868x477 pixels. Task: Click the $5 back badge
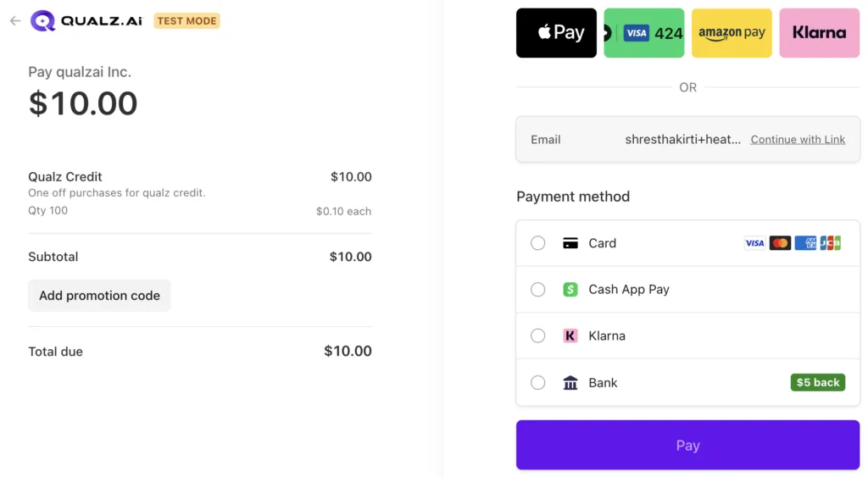pyautogui.click(x=817, y=383)
